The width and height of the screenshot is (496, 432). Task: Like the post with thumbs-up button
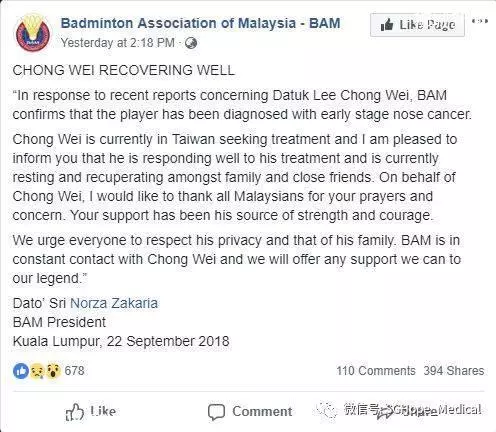coord(91,412)
